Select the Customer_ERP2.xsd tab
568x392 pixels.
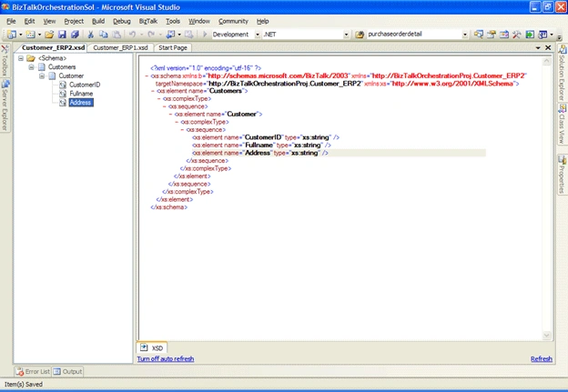click(x=53, y=48)
